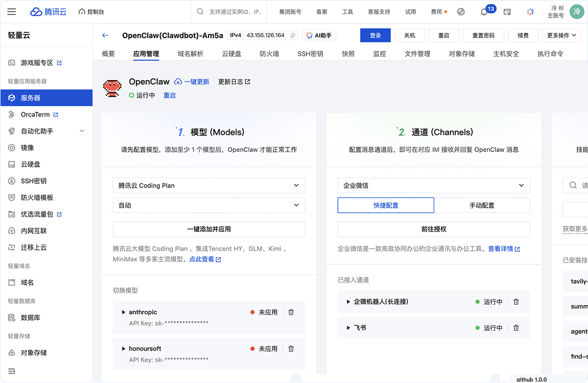Click the 一键添加并应用 button
This screenshot has width=588, height=383.
pyautogui.click(x=209, y=229)
